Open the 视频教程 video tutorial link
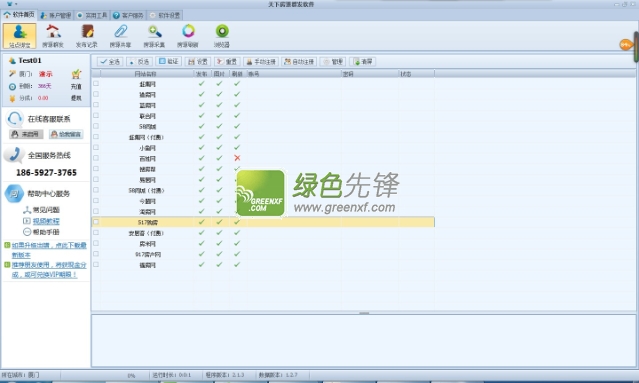 click(x=46, y=221)
